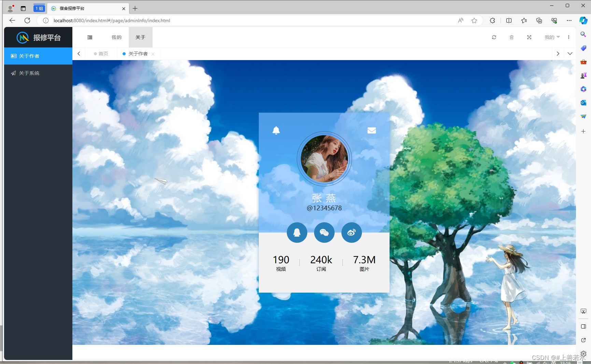Expand the tab options down chevron
The image size is (591, 364).
[x=570, y=54]
